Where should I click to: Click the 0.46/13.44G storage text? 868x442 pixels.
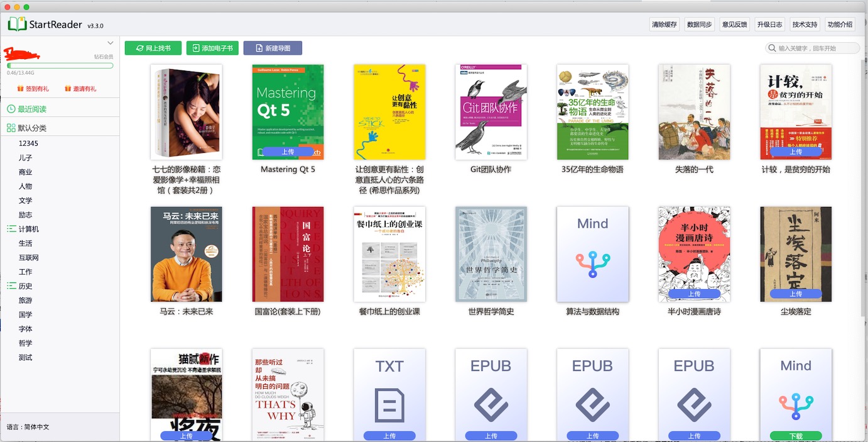pyautogui.click(x=20, y=73)
